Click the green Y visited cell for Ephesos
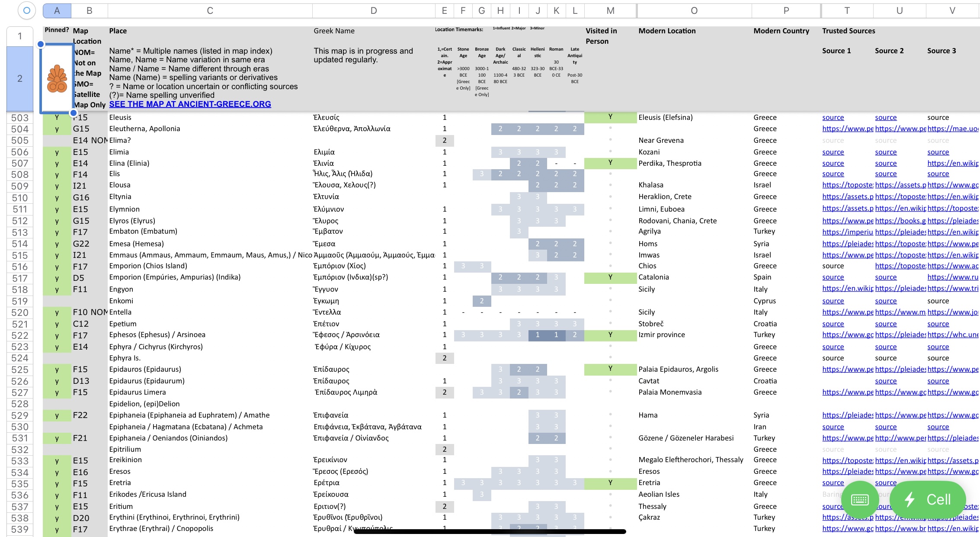This screenshot has width=980, height=537. coord(610,334)
